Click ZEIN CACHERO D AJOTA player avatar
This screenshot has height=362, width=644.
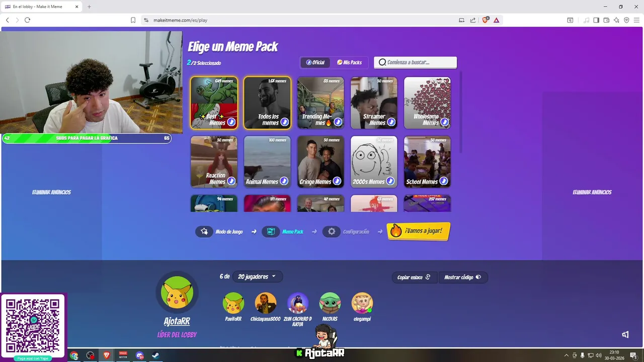click(x=298, y=303)
